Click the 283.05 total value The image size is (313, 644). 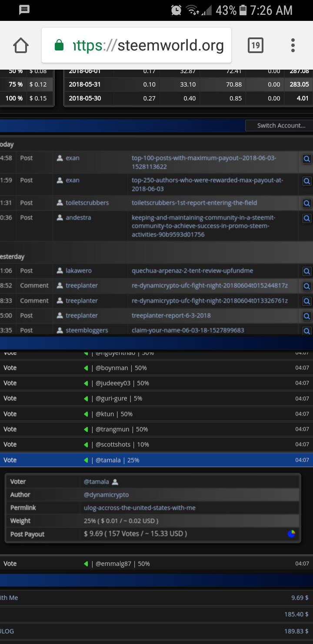point(299,84)
